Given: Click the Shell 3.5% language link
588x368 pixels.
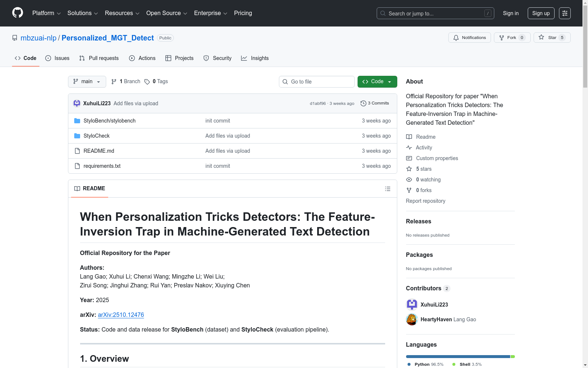Looking at the screenshot, I should [467, 364].
